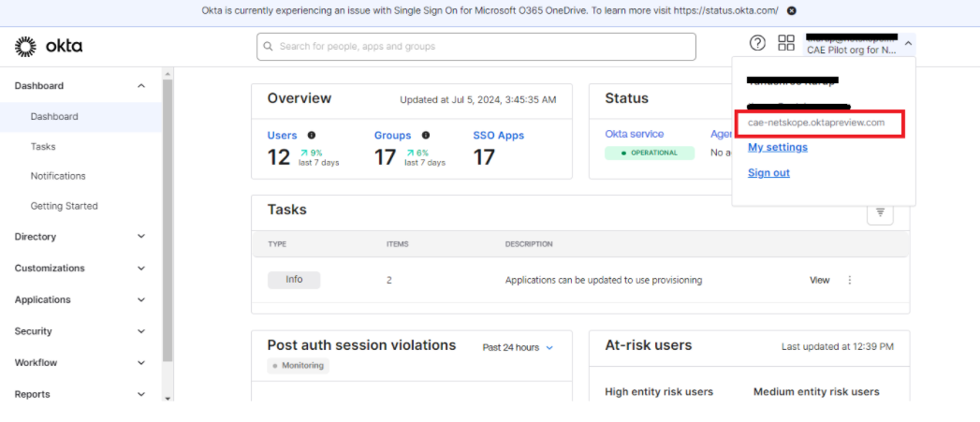This screenshot has width=980, height=422.
Task: Click the DESCRIPTION column header
Action: click(x=529, y=244)
